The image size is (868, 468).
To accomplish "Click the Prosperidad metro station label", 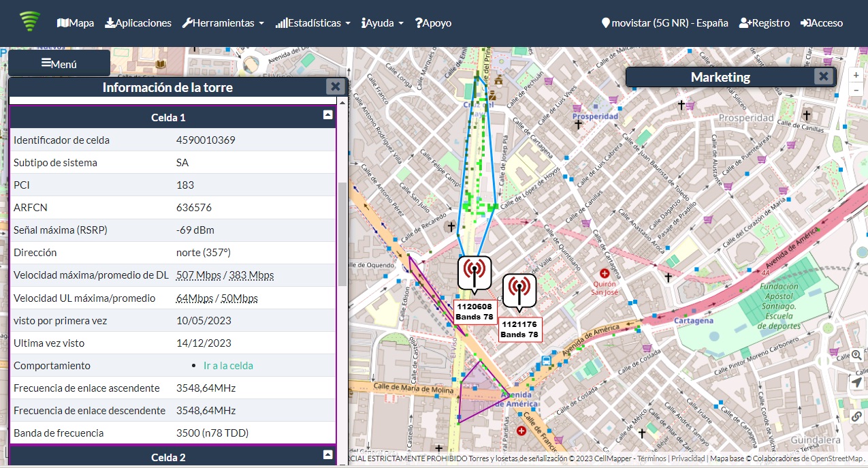I will tap(595, 116).
